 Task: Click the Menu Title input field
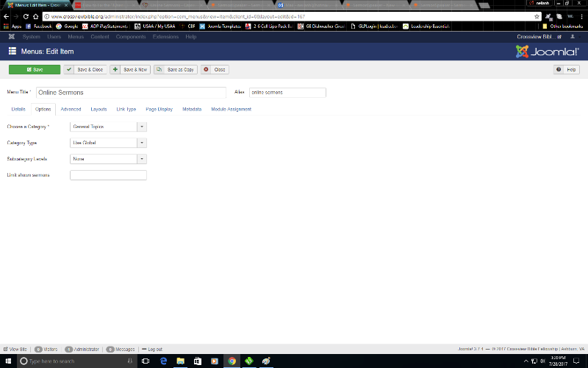(x=131, y=93)
